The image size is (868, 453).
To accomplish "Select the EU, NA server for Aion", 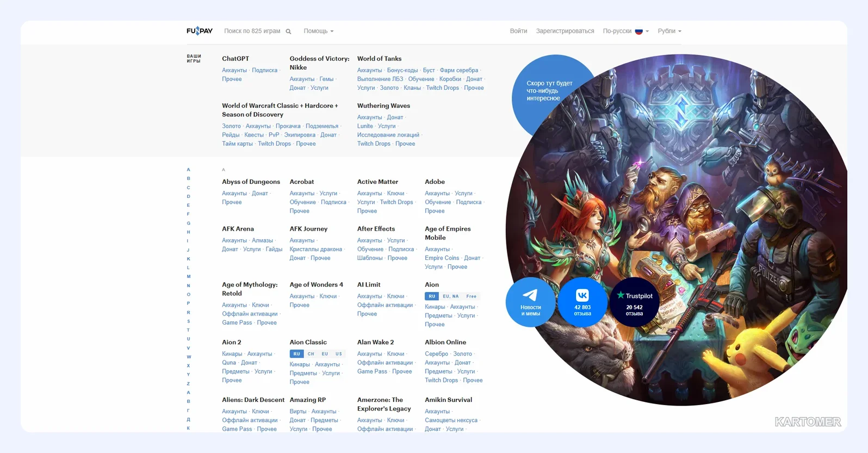I will (x=451, y=296).
